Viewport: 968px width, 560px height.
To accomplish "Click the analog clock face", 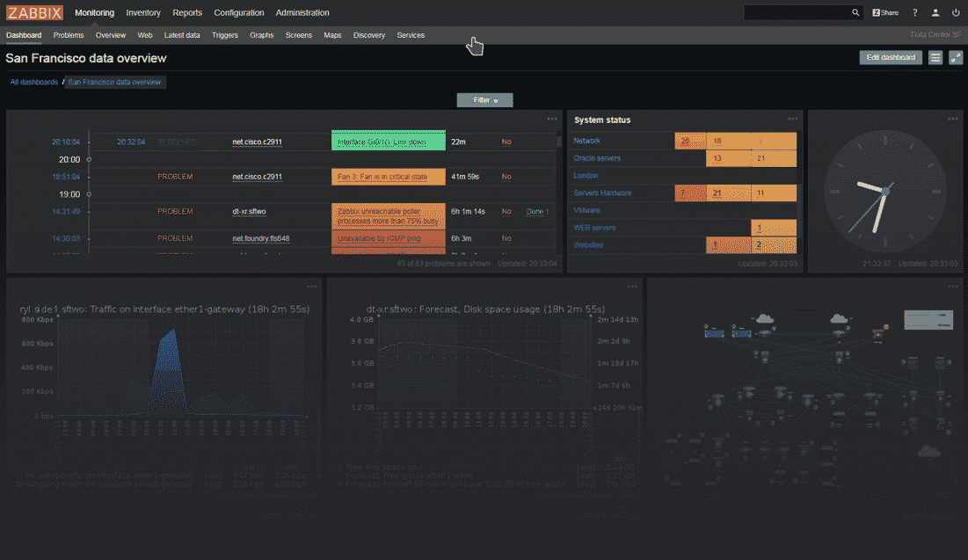I will click(885, 192).
